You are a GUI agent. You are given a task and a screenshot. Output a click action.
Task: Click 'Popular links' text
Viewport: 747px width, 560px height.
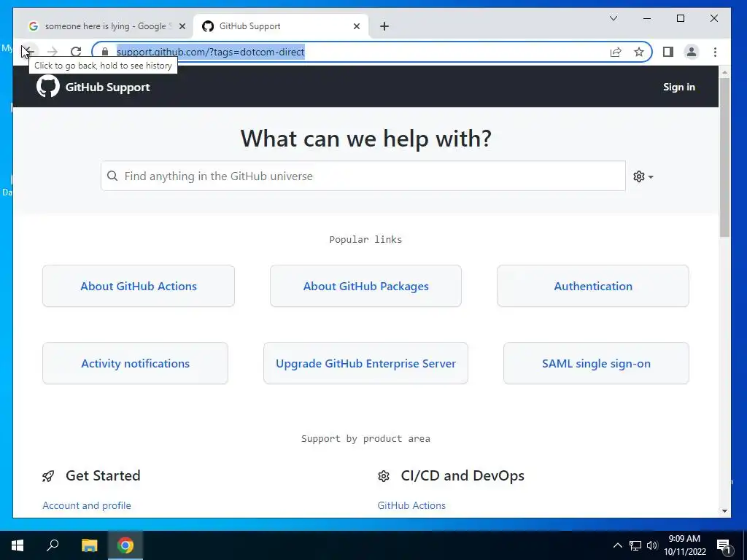[365, 239]
